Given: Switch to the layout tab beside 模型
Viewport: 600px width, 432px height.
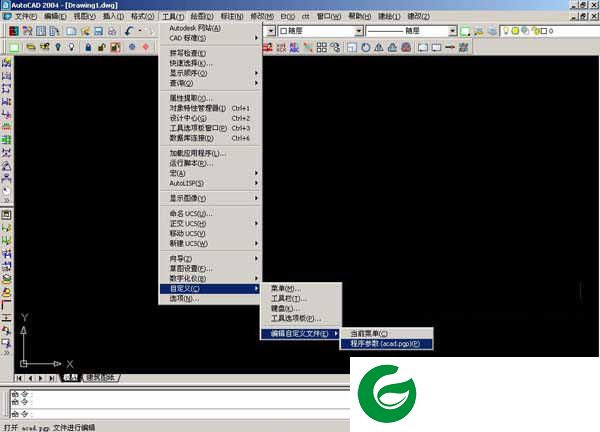Looking at the screenshot, I should [101, 378].
